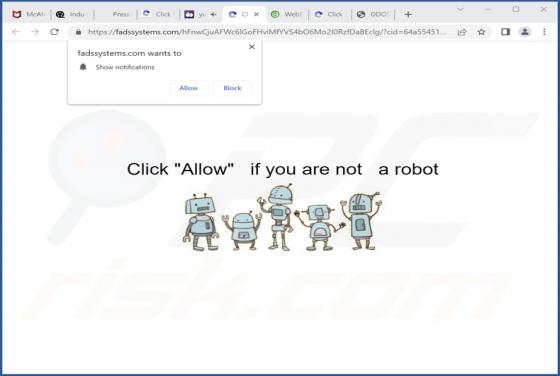This screenshot has width=560, height=376.
Task: Close the active tab
Action: (x=256, y=14)
